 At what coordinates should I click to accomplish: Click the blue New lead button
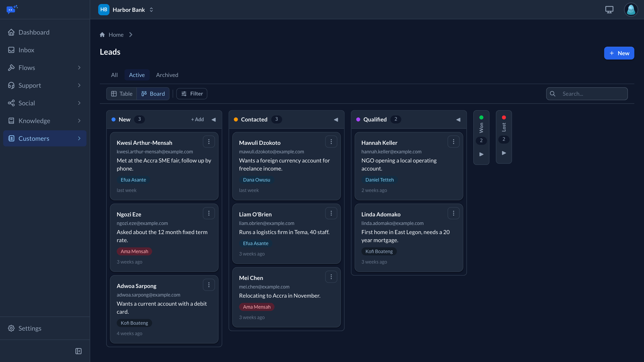[x=619, y=53]
